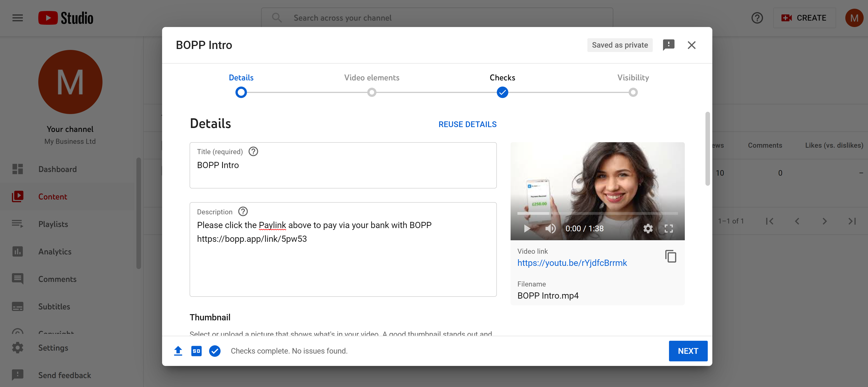This screenshot has height=387, width=868.
Task: Open the youtu.be video link
Action: [572, 263]
